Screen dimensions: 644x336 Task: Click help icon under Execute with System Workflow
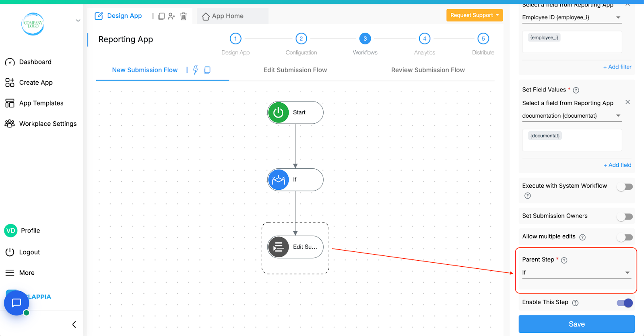click(528, 196)
